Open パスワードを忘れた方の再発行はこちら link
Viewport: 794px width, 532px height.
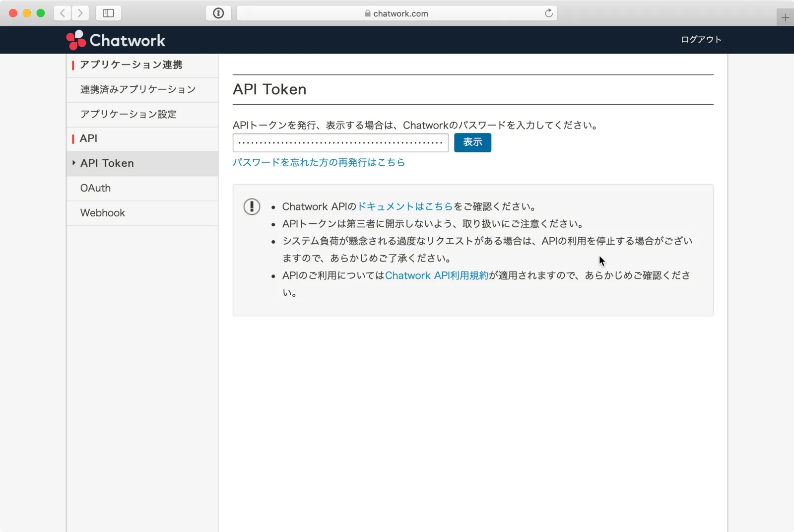tap(319, 162)
